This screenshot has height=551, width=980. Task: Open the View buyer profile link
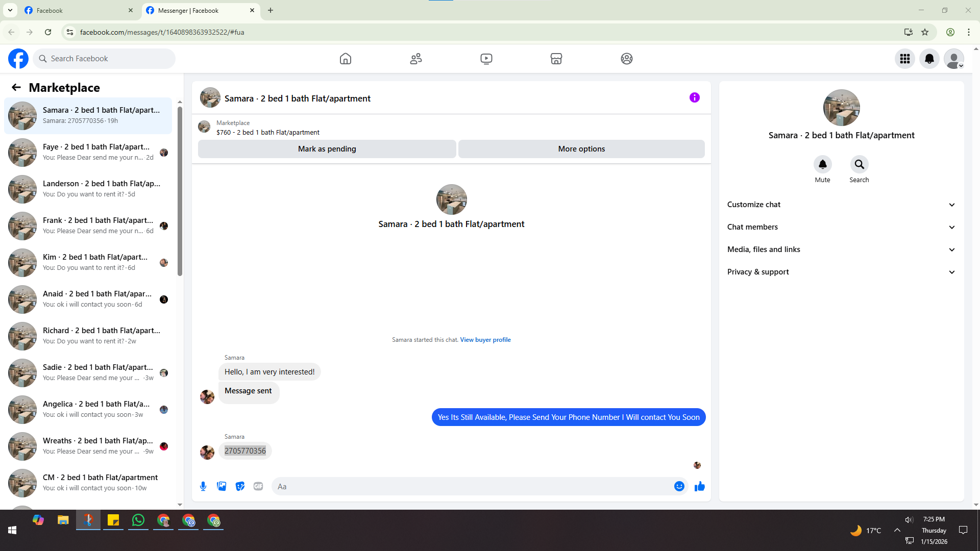pos(485,340)
